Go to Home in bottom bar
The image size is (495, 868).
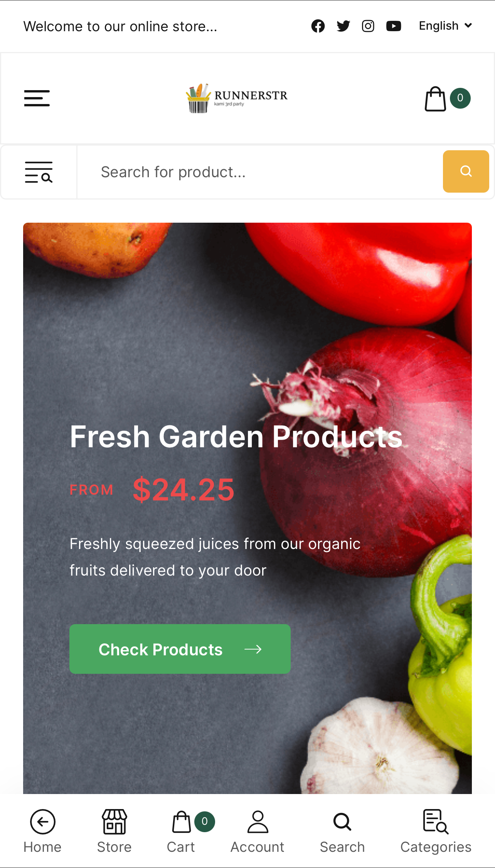(x=42, y=831)
